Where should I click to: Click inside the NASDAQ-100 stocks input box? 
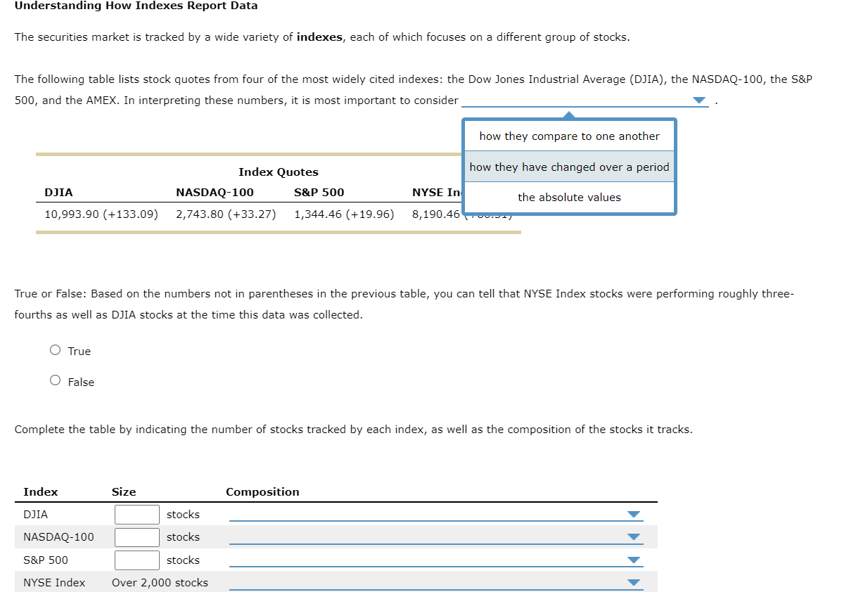[x=136, y=536]
